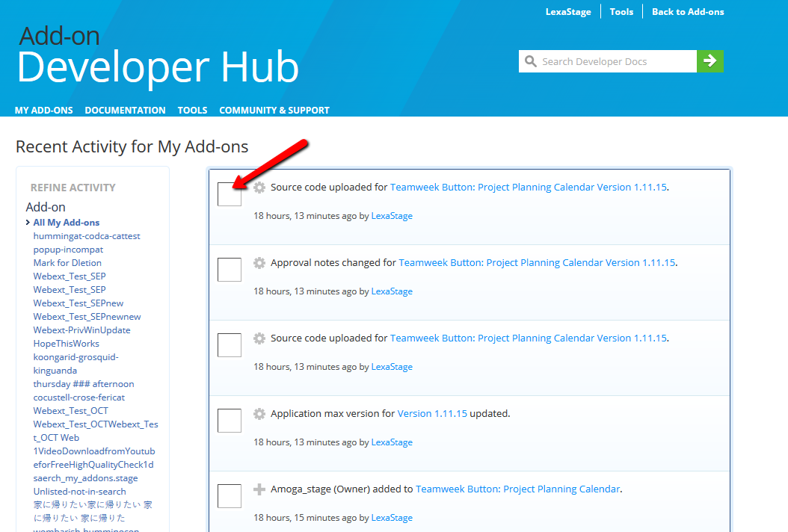The image size is (788, 532).
Task: Filter by HopeThisWorks add-on
Action: (x=67, y=344)
